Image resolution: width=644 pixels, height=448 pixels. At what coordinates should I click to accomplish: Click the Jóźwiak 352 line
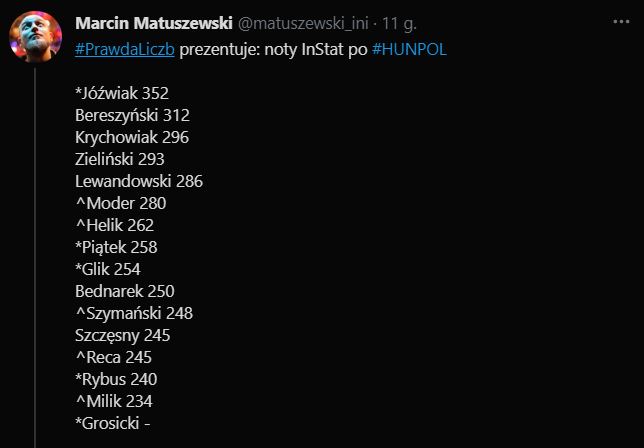(122, 93)
